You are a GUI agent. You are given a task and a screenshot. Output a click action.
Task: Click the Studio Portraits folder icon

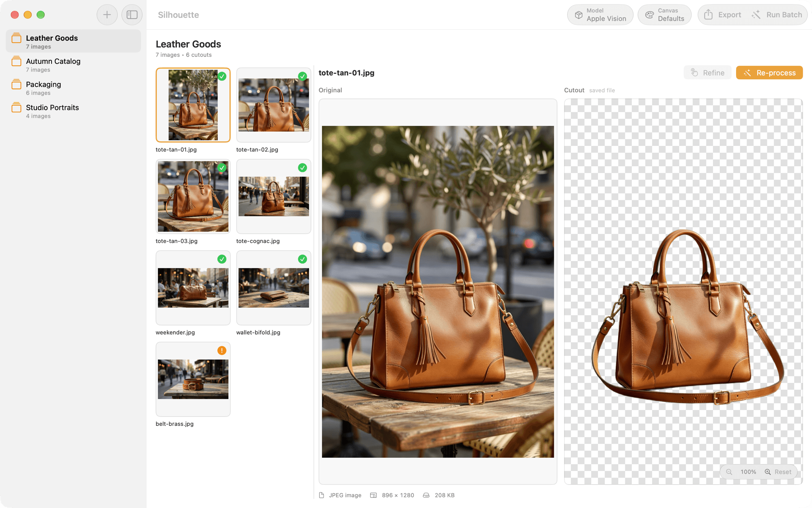16,108
